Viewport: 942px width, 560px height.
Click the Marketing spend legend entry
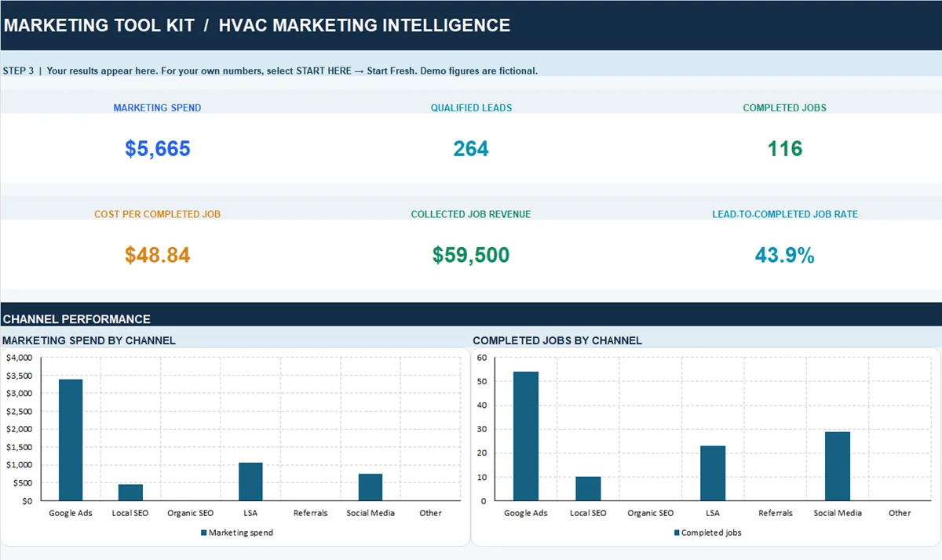[237, 533]
